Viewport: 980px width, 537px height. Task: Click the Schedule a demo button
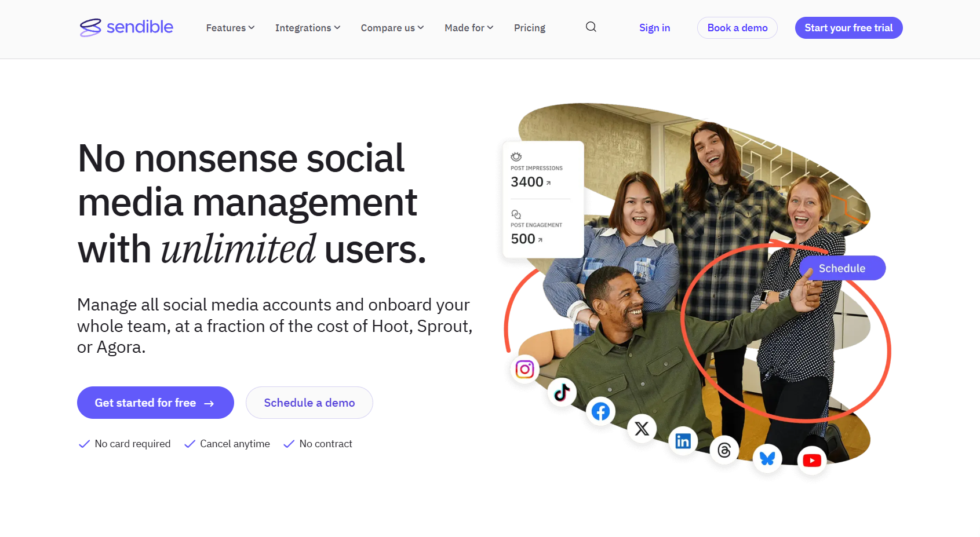(309, 403)
